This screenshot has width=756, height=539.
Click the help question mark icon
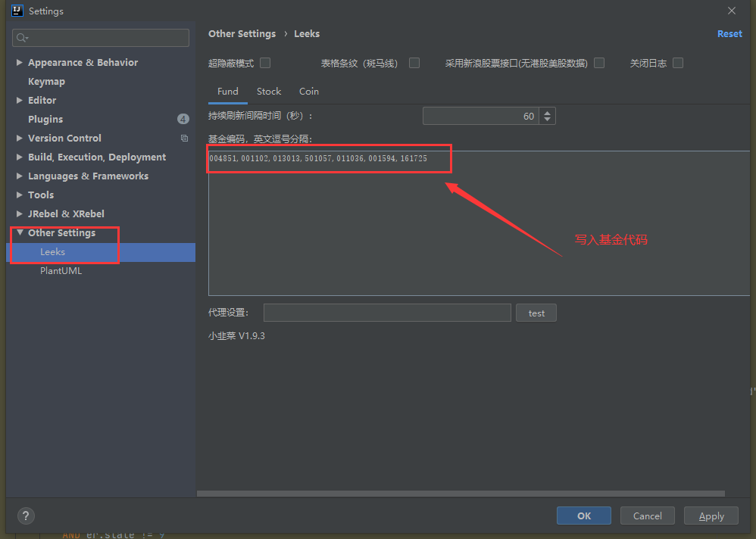(x=25, y=516)
